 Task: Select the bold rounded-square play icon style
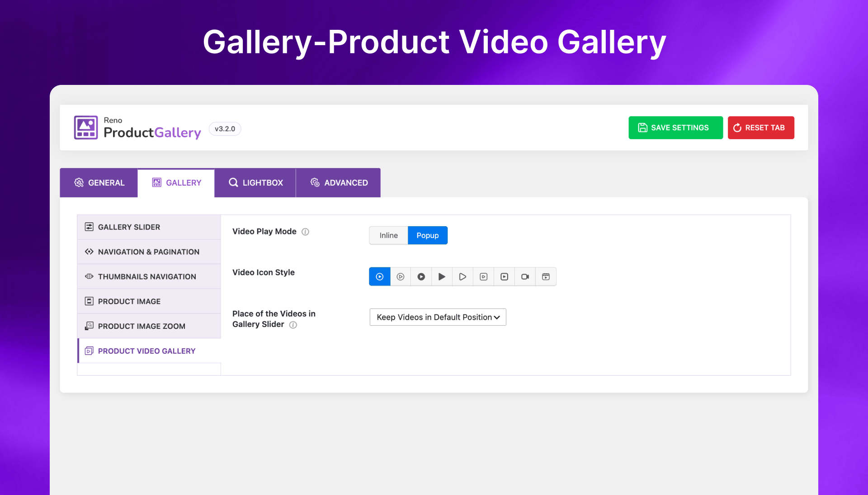(505, 276)
